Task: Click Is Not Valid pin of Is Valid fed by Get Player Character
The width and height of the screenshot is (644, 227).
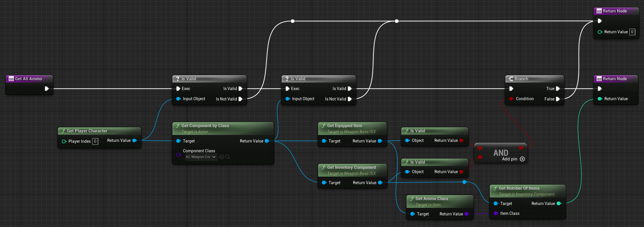Action: click(x=240, y=99)
